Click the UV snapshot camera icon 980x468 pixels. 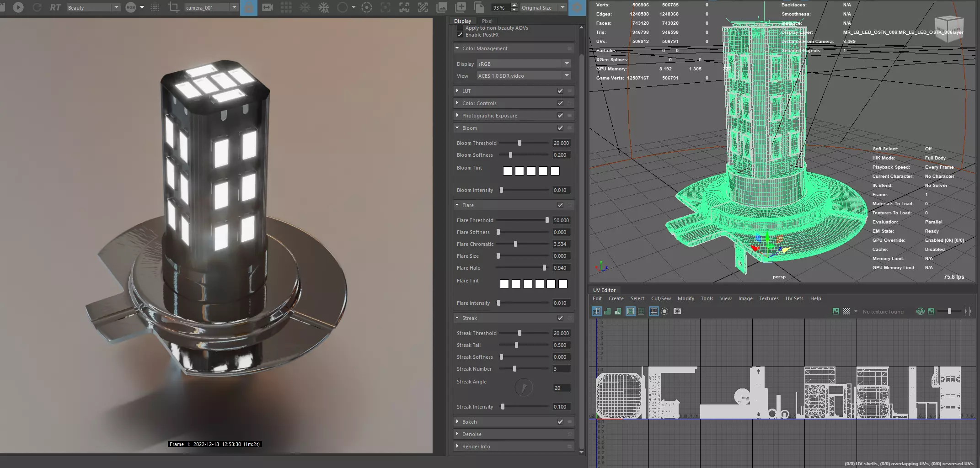(677, 311)
